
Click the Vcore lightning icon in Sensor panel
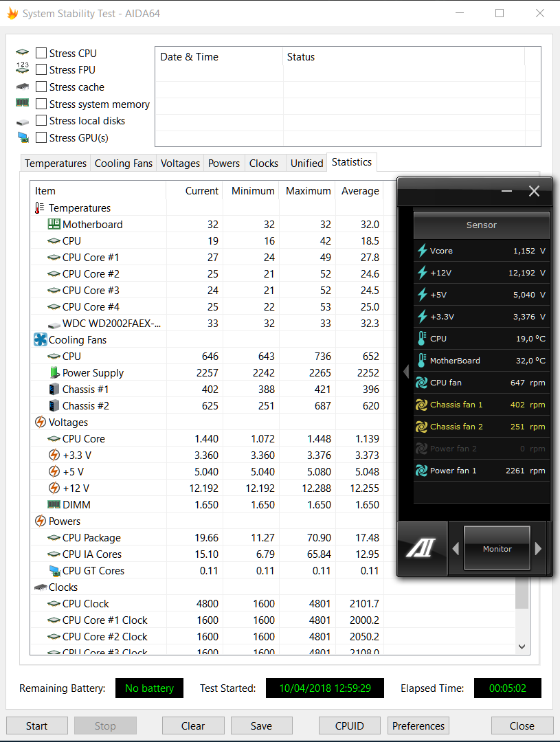tap(422, 250)
